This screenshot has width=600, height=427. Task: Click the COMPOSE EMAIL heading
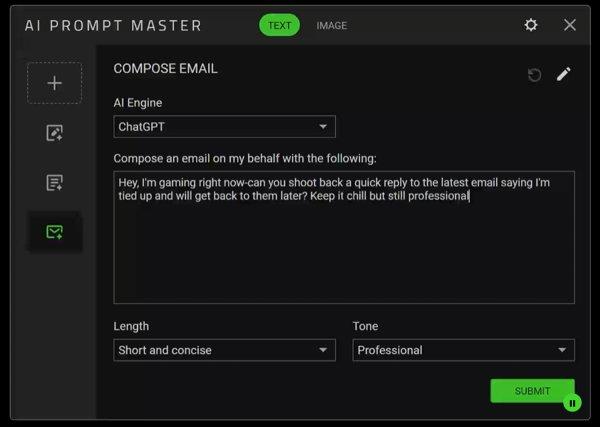(x=165, y=69)
